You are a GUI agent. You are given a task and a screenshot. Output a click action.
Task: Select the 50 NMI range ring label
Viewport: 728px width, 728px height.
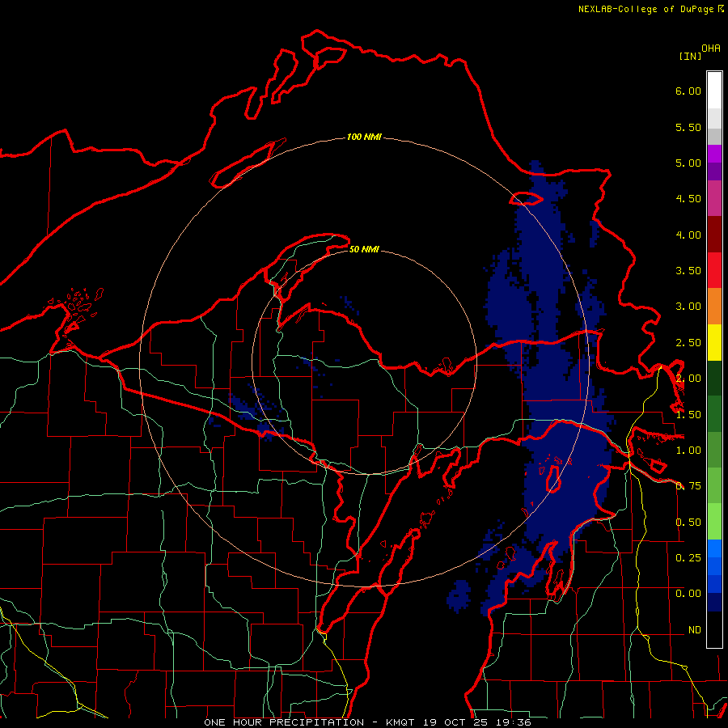tap(364, 249)
